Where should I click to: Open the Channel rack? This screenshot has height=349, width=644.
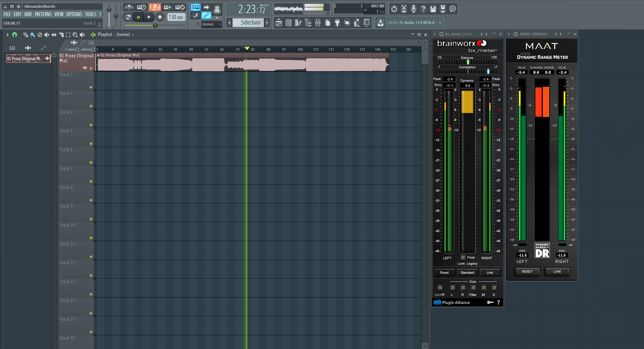tap(289, 23)
